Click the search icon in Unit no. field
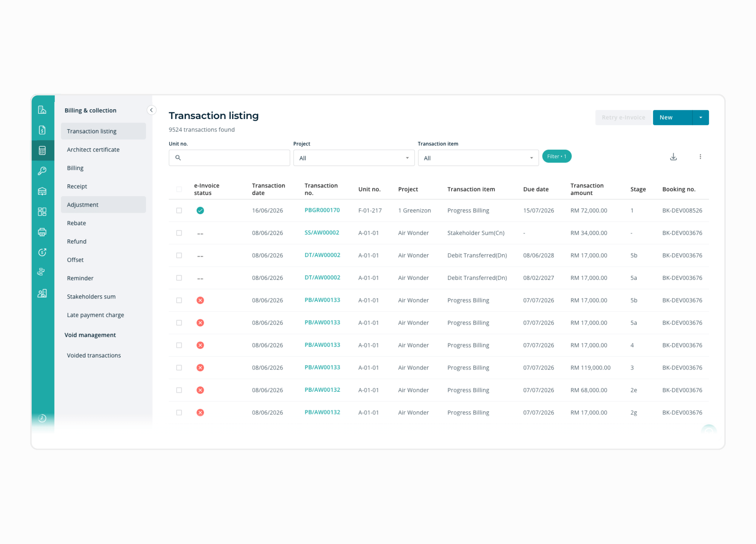The height and width of the screenshot is (544, 756). (x=178, y=158)
